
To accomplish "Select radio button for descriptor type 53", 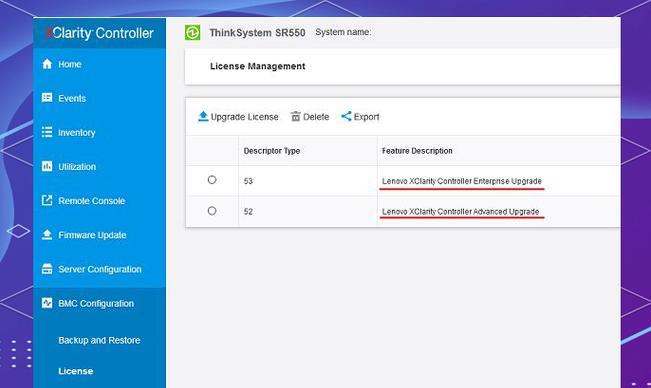I will point(212,180).
